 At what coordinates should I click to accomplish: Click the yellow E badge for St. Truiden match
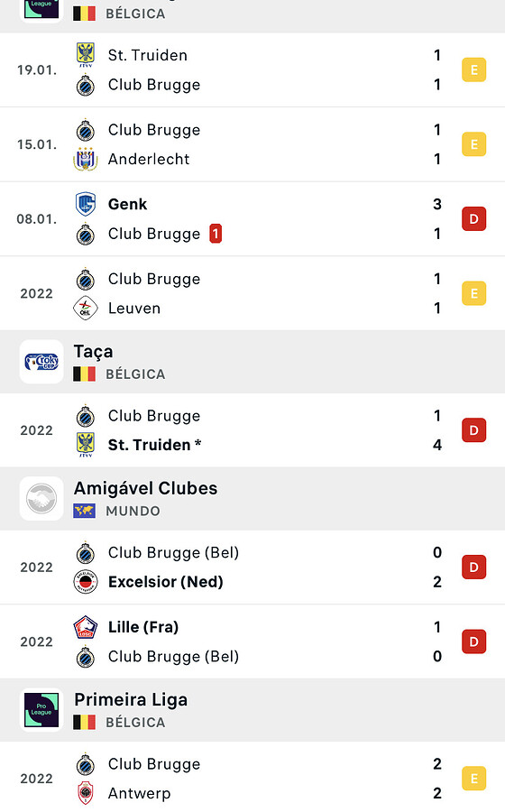click(x=474, y=69)
